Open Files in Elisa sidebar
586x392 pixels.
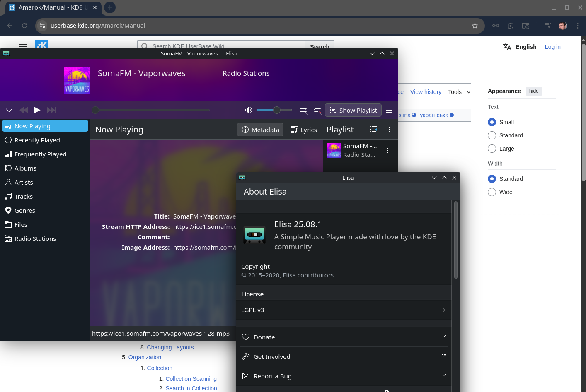(x=45, y=225)
